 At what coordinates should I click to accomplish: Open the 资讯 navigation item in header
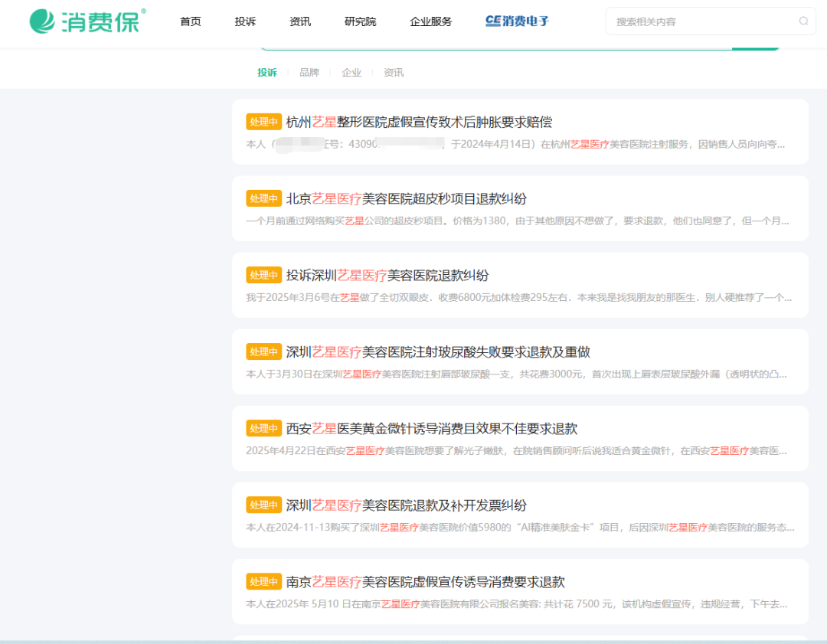click(300, 21)
